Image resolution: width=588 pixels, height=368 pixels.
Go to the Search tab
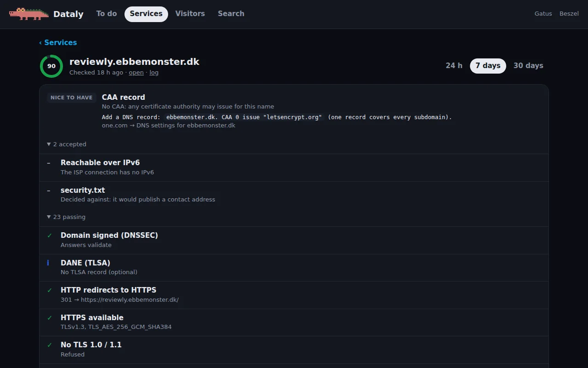pyautogui.click(x=231, y=14)
